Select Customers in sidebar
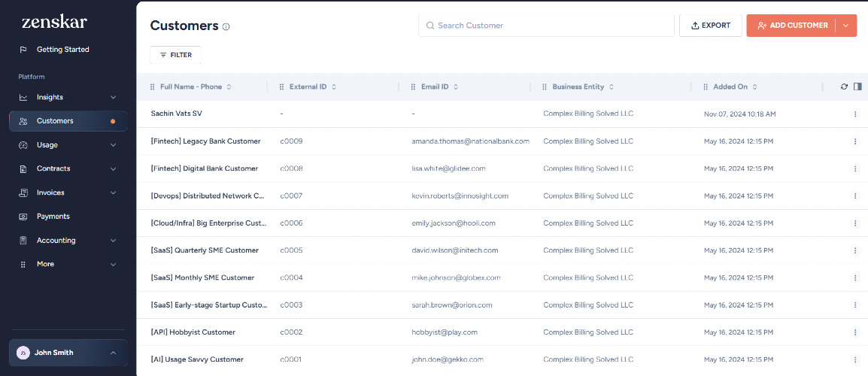The width and height of the screenshot is (868, 376). tap(68, 121)
